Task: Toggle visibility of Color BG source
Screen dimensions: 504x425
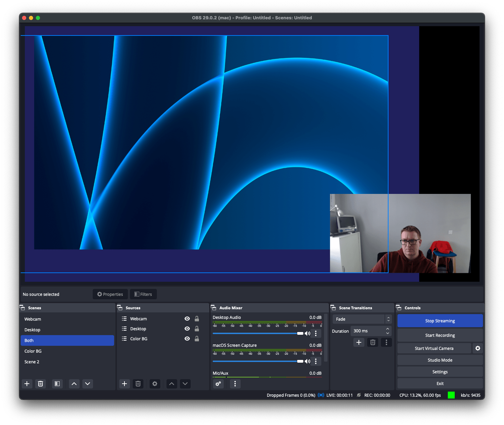Action: (187, 339)
